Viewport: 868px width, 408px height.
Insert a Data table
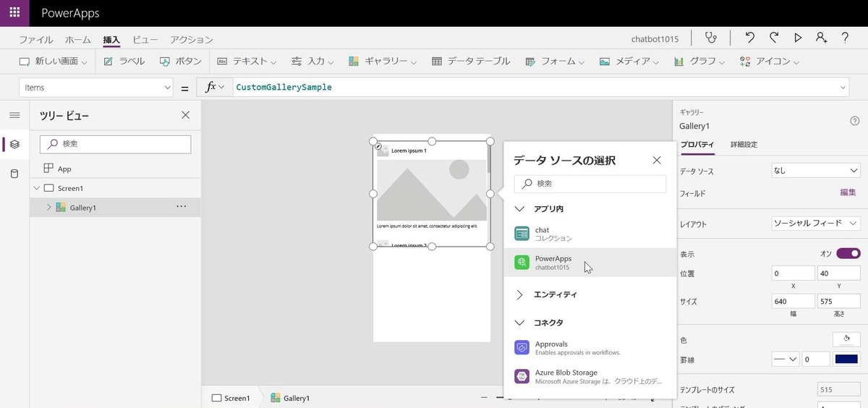pyautogui.click(x=471, y=61)
